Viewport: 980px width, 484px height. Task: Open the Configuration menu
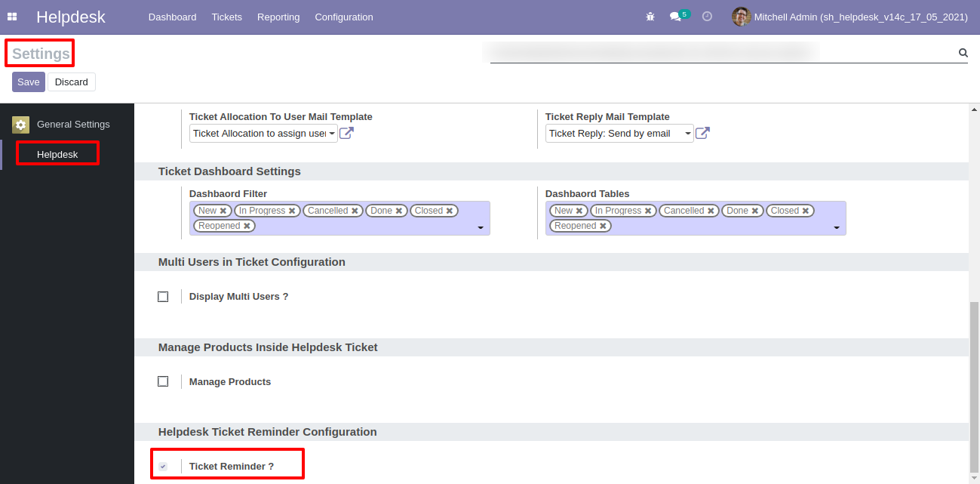point(344,17)
